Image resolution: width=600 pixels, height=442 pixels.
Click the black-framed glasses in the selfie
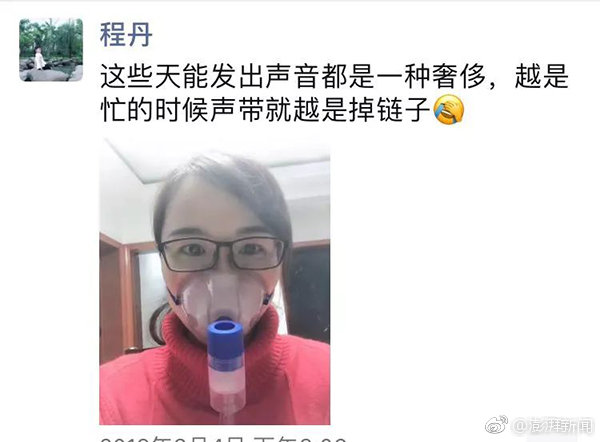pyautogui.click(x=222, y=254)
